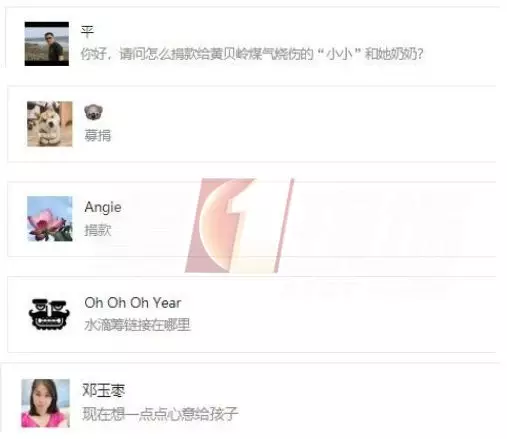Select the 现在想一点点心意给孩子 message
507x439 pixels.
tap(160, 414)
